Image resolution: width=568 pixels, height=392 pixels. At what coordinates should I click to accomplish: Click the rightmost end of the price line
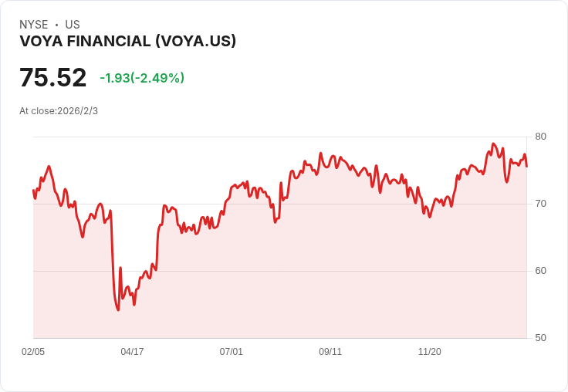tap(526, 166)
